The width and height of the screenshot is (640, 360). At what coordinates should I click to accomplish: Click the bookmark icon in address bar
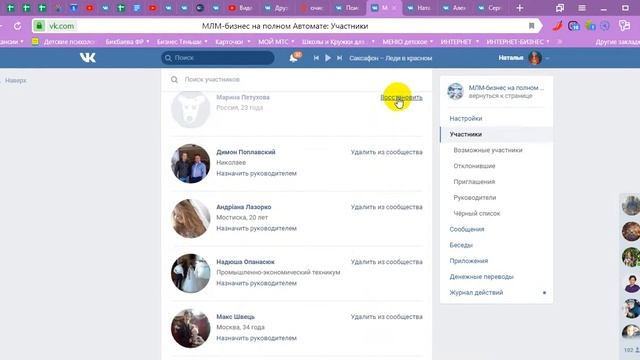(531, 26)
